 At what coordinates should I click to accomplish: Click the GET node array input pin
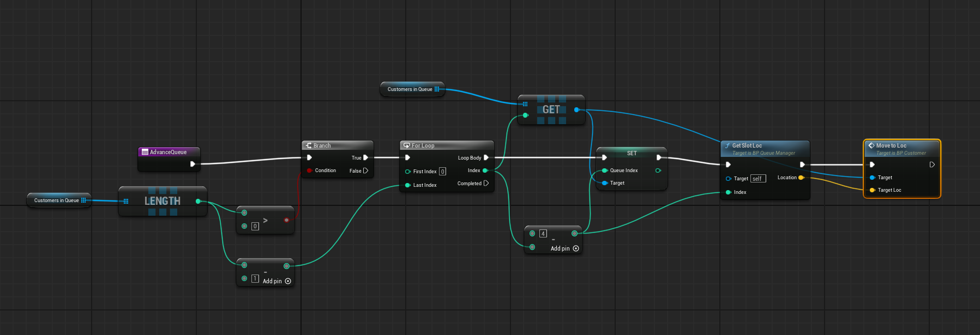pyautogui.click(x=525, y=104)
